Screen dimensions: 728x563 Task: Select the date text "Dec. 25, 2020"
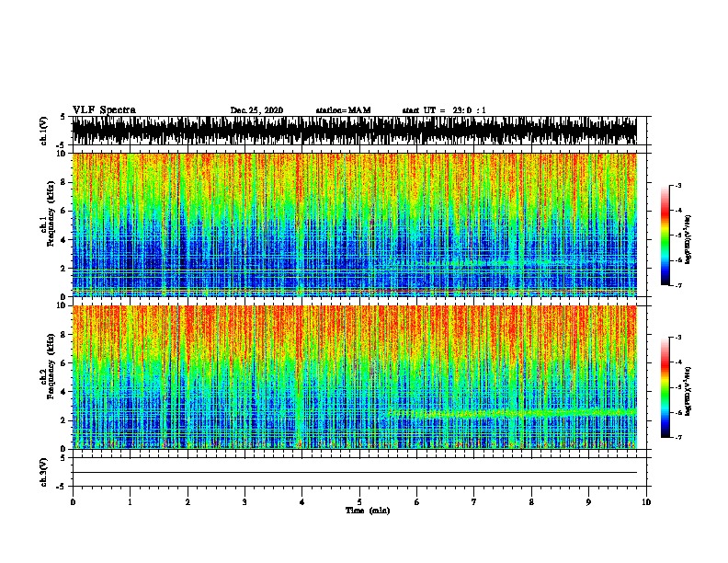coord(256,110)
